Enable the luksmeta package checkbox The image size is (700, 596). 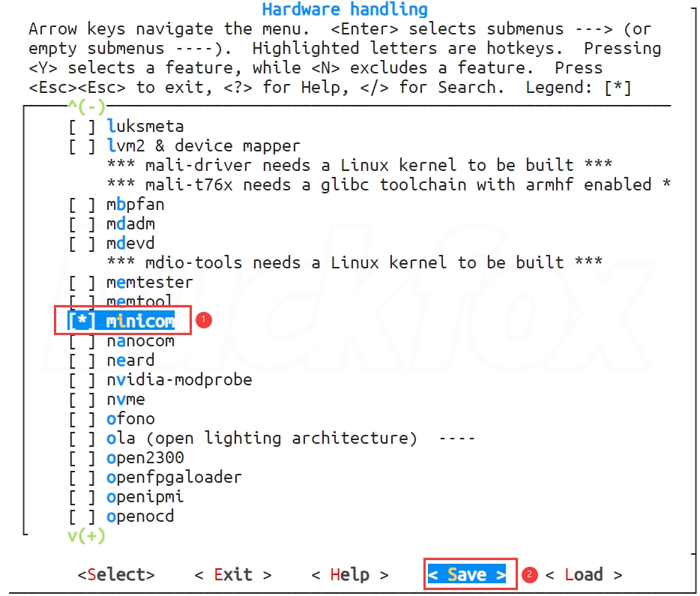pos(127,127)
